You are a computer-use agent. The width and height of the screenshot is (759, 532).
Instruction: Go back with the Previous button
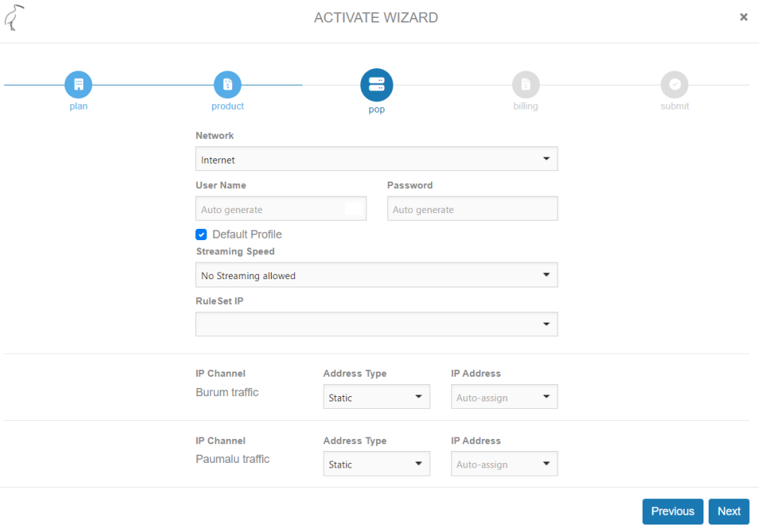tap(673, 512)
